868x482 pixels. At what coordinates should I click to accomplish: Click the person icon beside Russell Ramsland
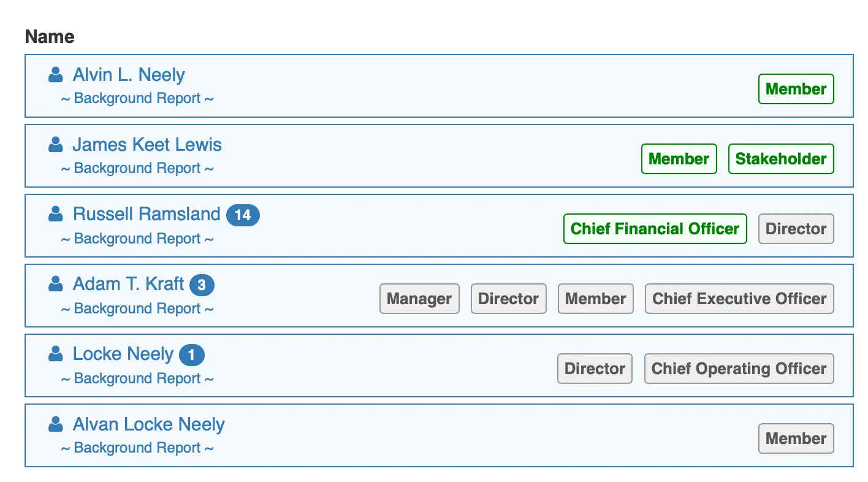point(56,214)
